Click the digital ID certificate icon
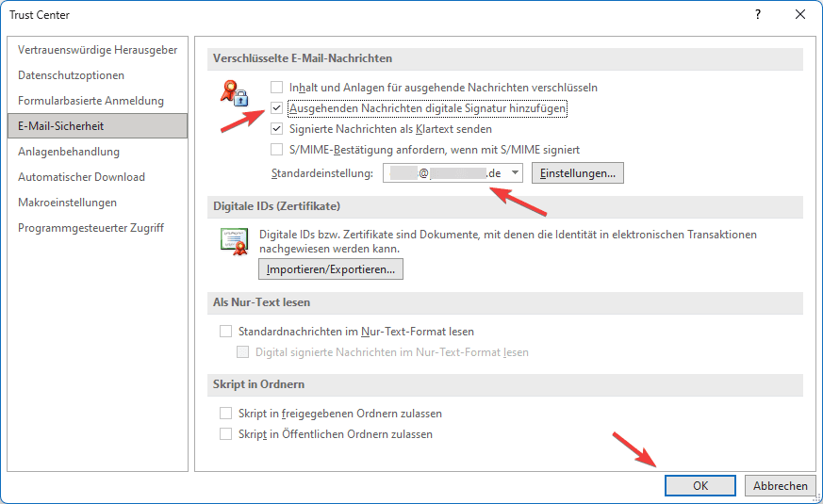The height and width of the screenshot is (504, 823). pyautogui.click(x=233, y=242)
